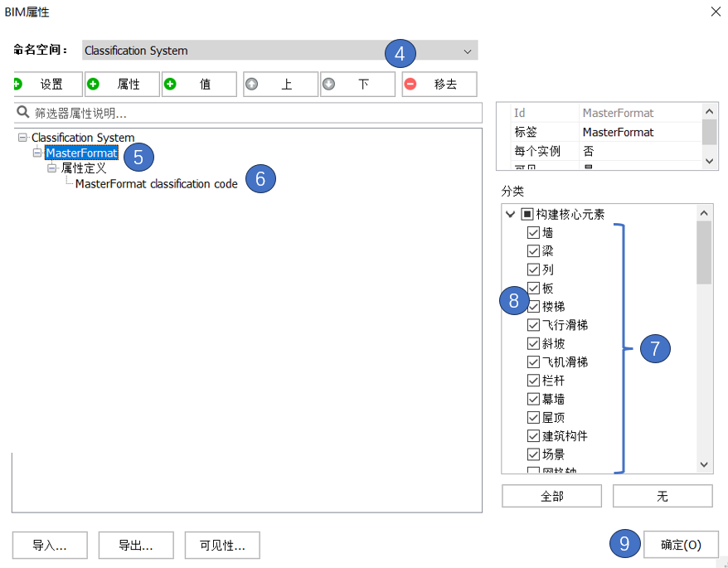This screenshot has width=728, height=568.
Task: Toggle the 场景 checkbox
Action: point(533,454)
